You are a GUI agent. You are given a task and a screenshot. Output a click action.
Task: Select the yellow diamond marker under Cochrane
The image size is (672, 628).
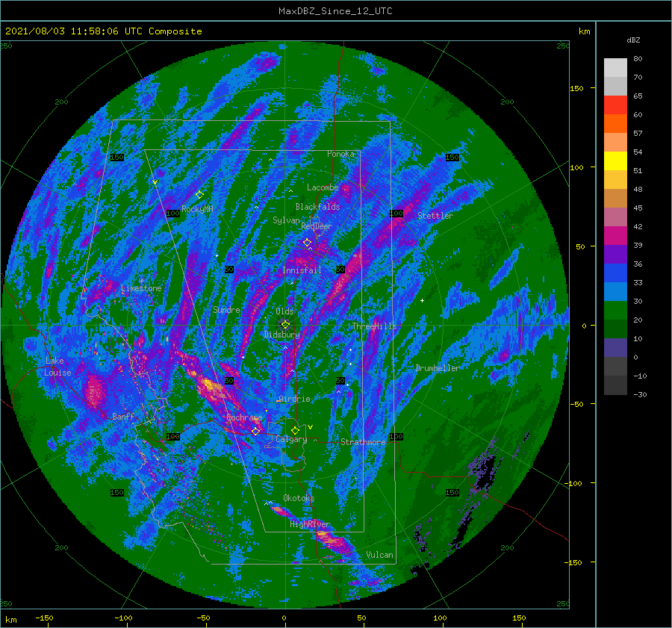255,431
